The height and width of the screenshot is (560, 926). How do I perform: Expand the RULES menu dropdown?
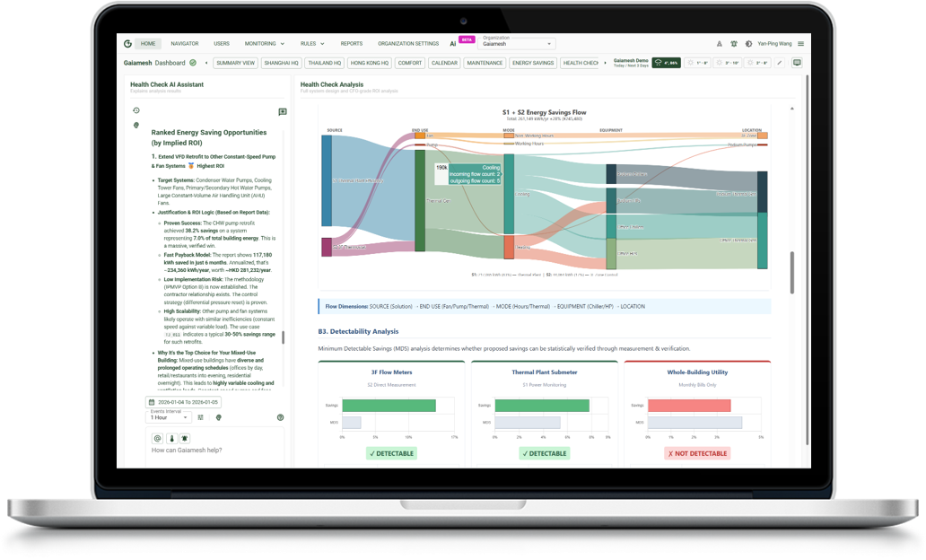(x=312, y=44)
